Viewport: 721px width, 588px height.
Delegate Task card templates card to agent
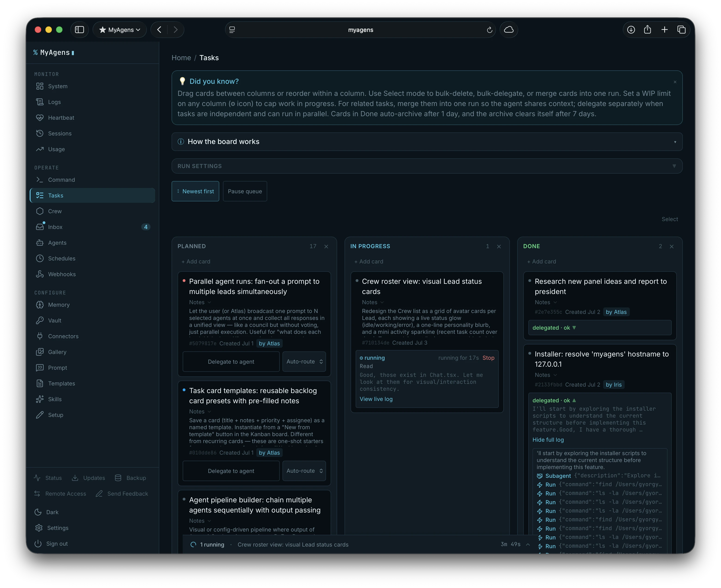(x=231, y=471)
